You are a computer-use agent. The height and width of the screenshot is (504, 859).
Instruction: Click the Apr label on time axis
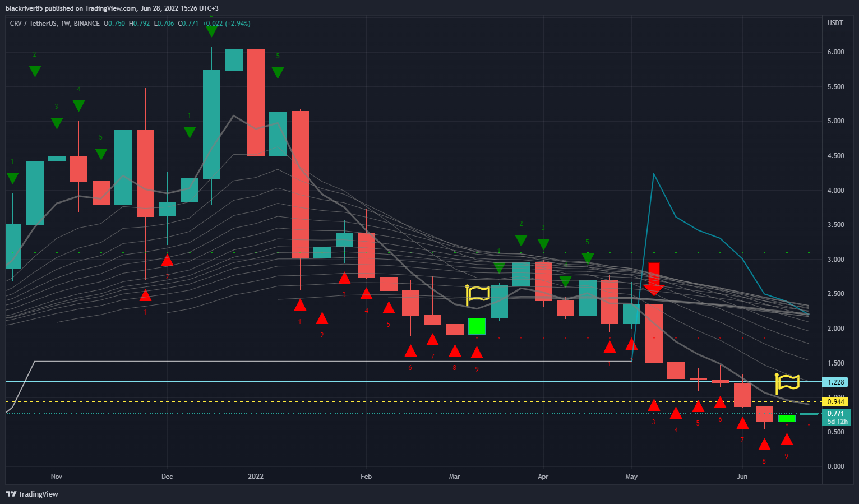(543, 477)
